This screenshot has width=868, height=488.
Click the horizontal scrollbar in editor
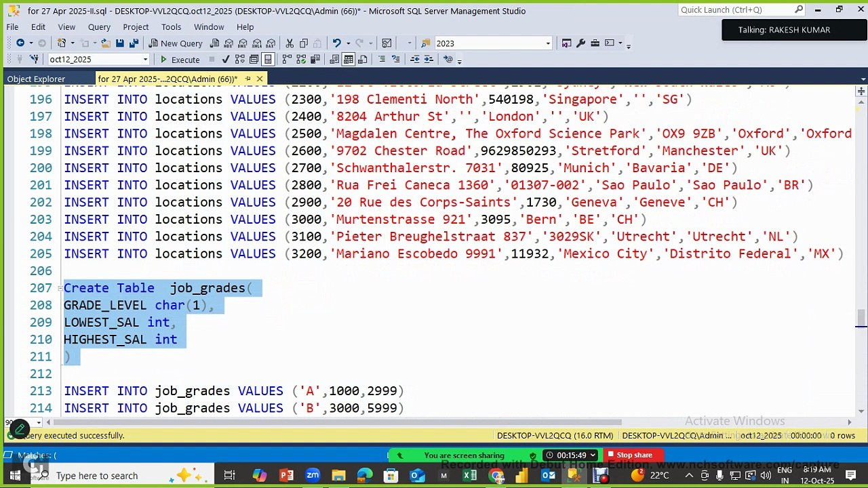[338, 422]
